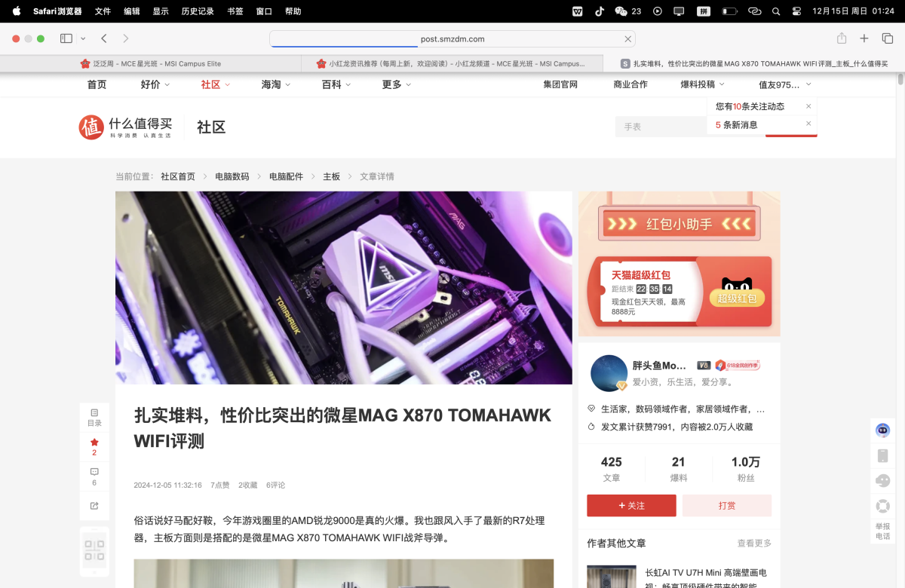
Task: Toggle the Safari sidebar button
Action: [66, 38]
